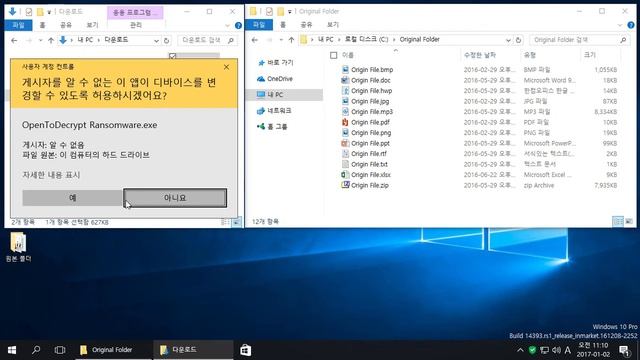Open 원본 폴더 desktop icon

[x=18, y=247]
